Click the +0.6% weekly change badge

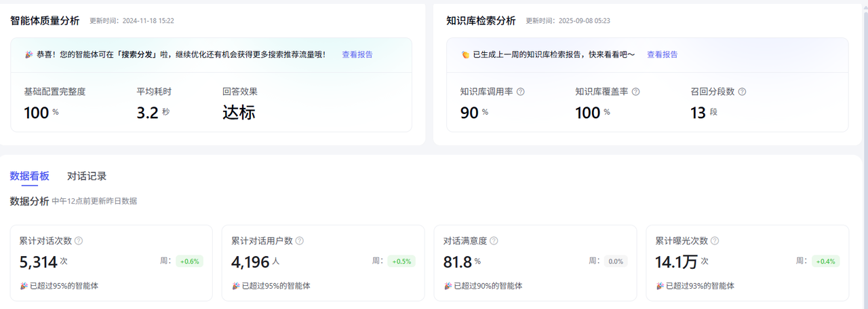pos(190,261)
